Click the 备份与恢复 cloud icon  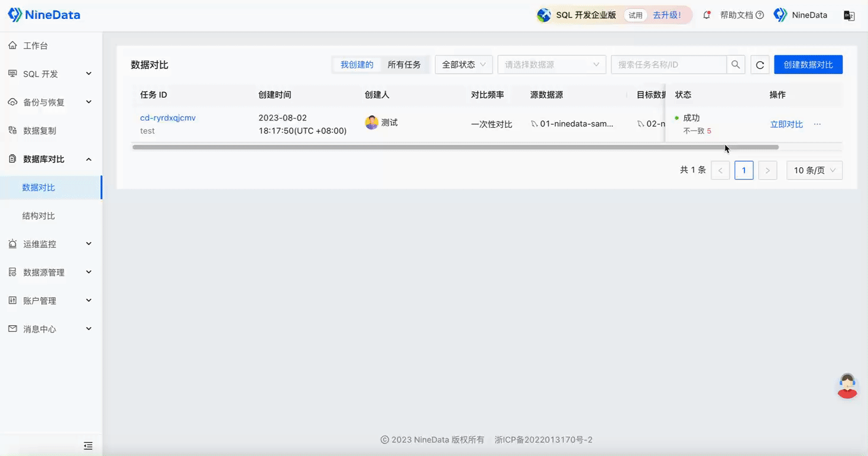point(12,102)
